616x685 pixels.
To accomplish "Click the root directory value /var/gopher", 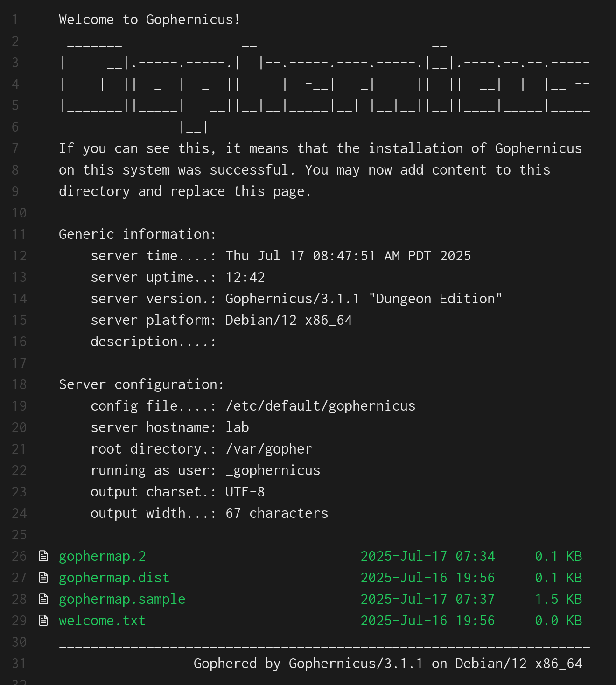I will pyautogui.click(x=269, y=449).
